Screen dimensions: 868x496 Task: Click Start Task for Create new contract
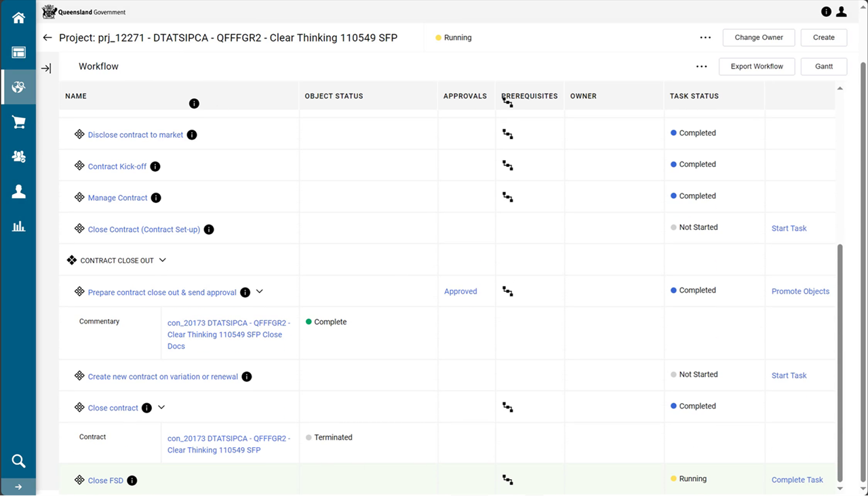pos(789,376)
